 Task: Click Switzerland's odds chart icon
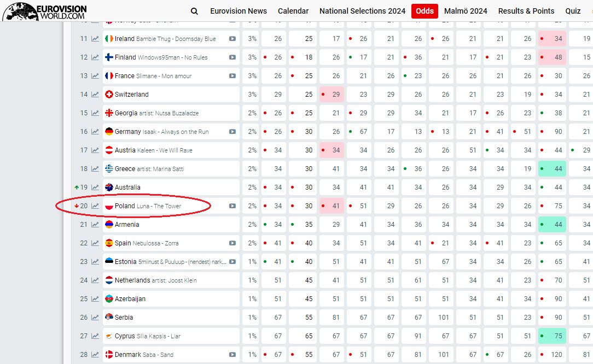(95, 95)
